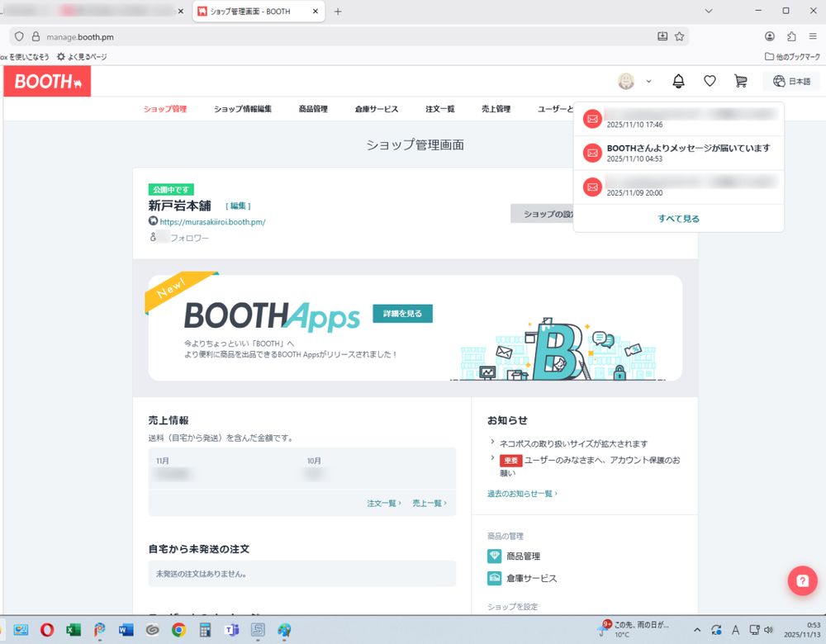Click the よく見るページ bookmark
This screenshot has height=644, width=826.
tap(82, 56)
